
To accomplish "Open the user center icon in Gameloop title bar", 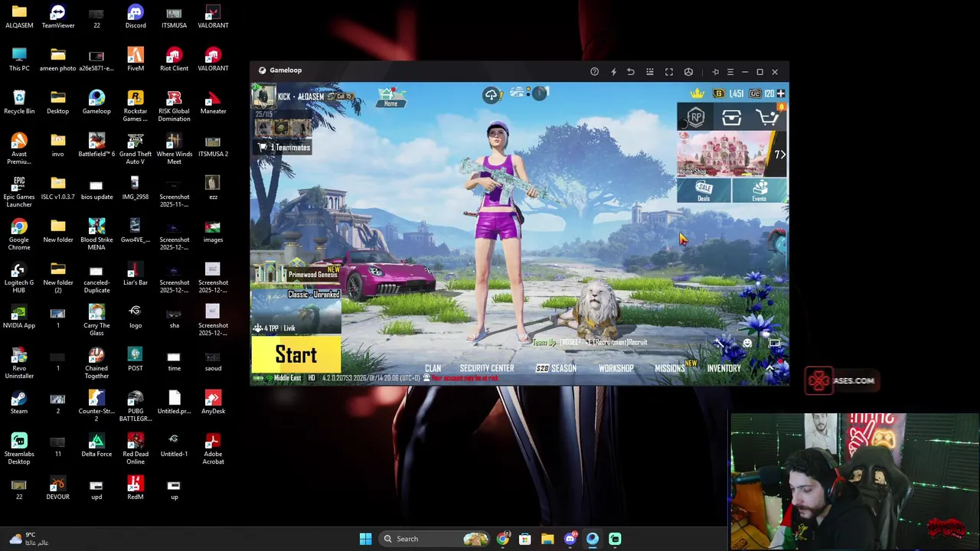I will (x=688, y=72).
